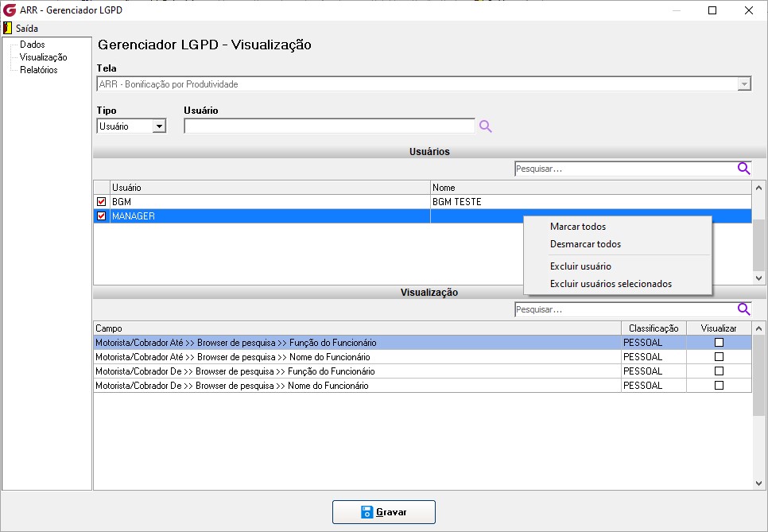
Task: Open Relatórios in the navigation tree
Action: pyautogui.click(x=39, y=69)
